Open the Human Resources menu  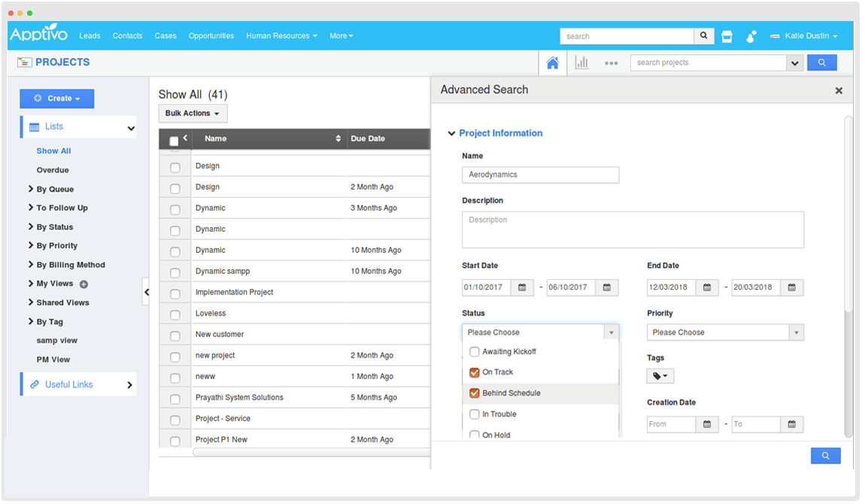[281, 36]
